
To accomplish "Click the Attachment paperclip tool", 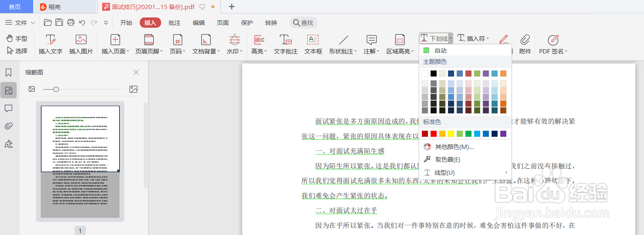I will 525,44.
